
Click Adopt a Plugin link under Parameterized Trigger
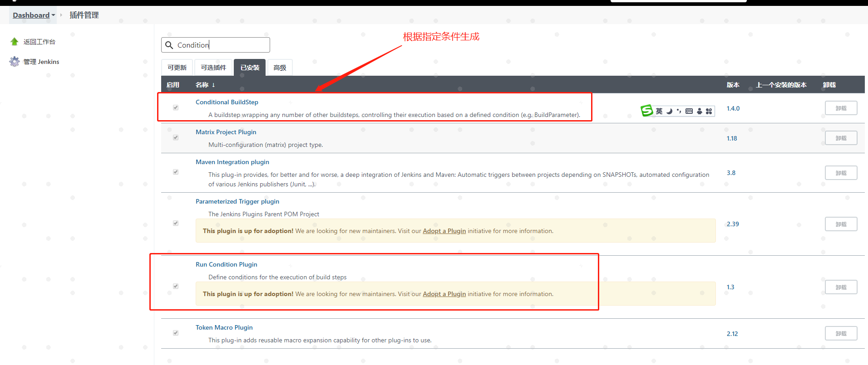coord(444,231)
